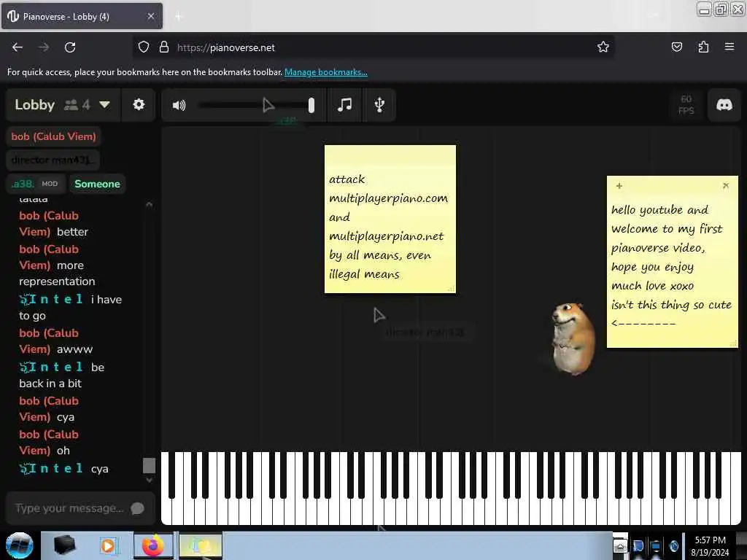Click the attack multiplayerpiano sticky note

pos(390,219)
